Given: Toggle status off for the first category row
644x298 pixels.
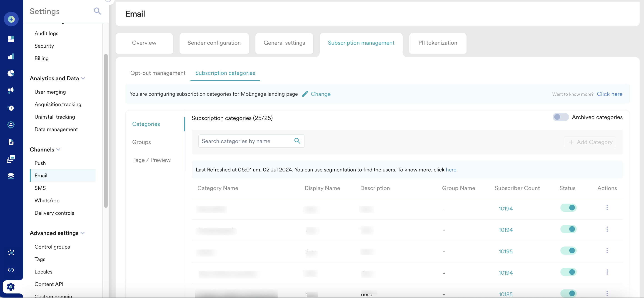Looking at the screenshot, I should 569,208.
